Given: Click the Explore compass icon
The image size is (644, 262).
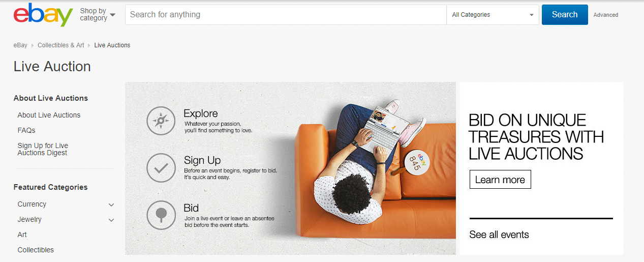Looking at the screenshot, I should pos(161,121).
